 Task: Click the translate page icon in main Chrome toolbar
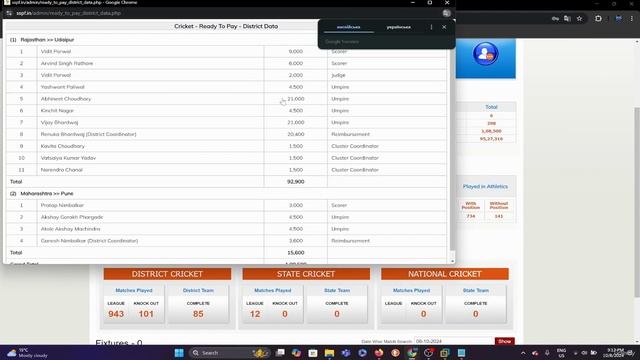[567, 18]
